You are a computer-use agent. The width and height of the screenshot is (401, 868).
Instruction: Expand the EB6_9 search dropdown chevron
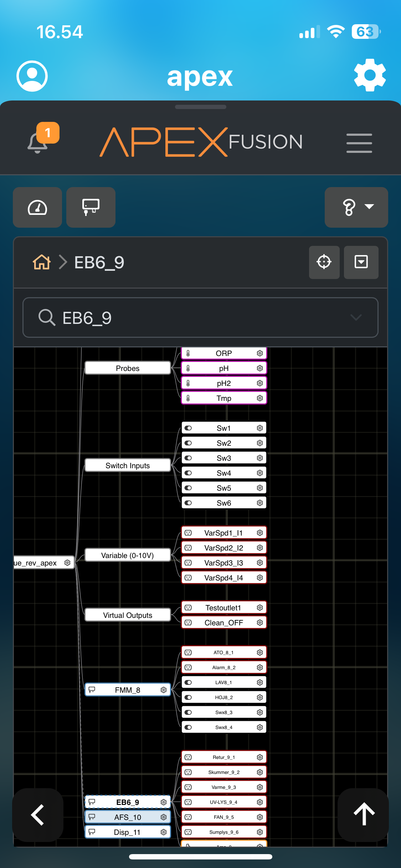pos(356,317)
